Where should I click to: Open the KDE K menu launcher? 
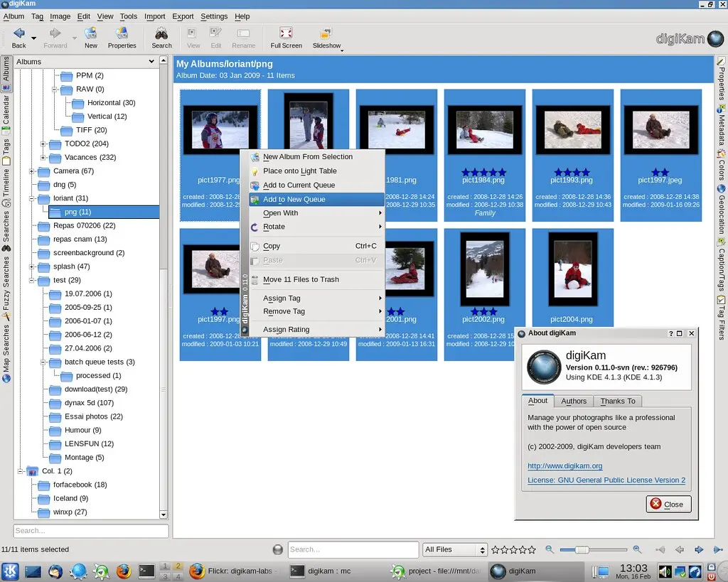pos(10,571)
